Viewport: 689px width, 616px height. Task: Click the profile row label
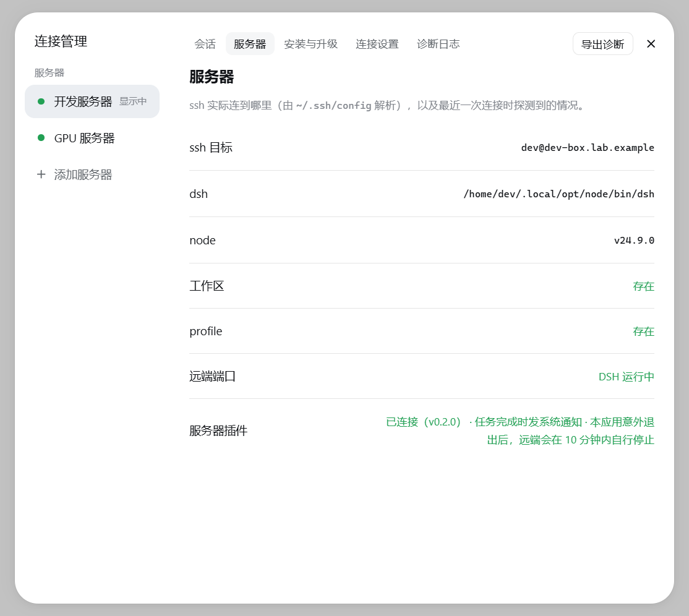(x=205, y=332)
